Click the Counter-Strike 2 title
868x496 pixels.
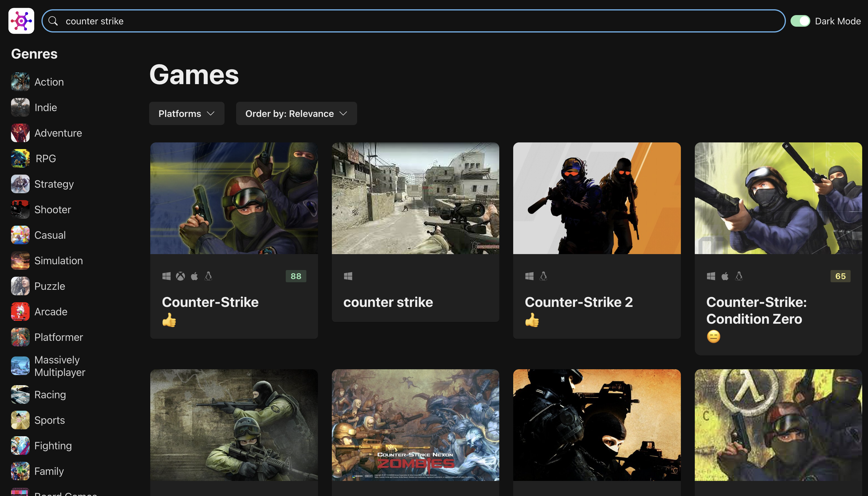coord(579,302)
